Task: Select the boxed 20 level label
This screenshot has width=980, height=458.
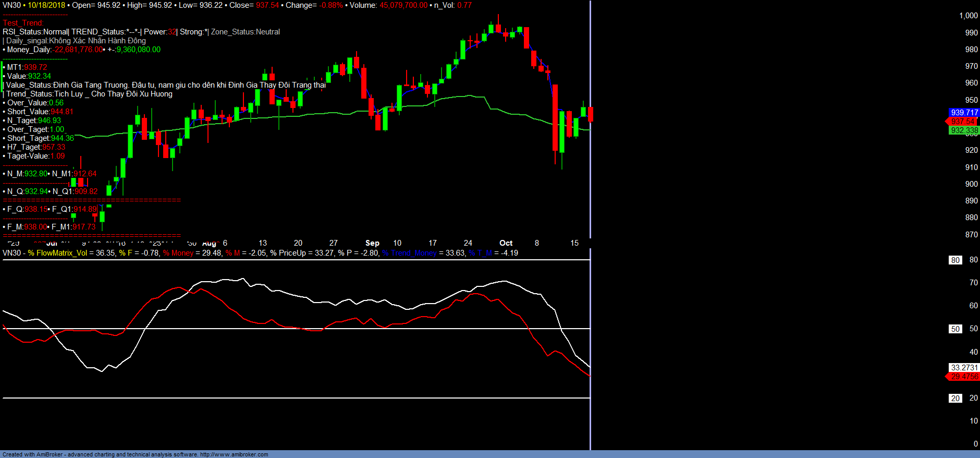Action: click(955, 399)
